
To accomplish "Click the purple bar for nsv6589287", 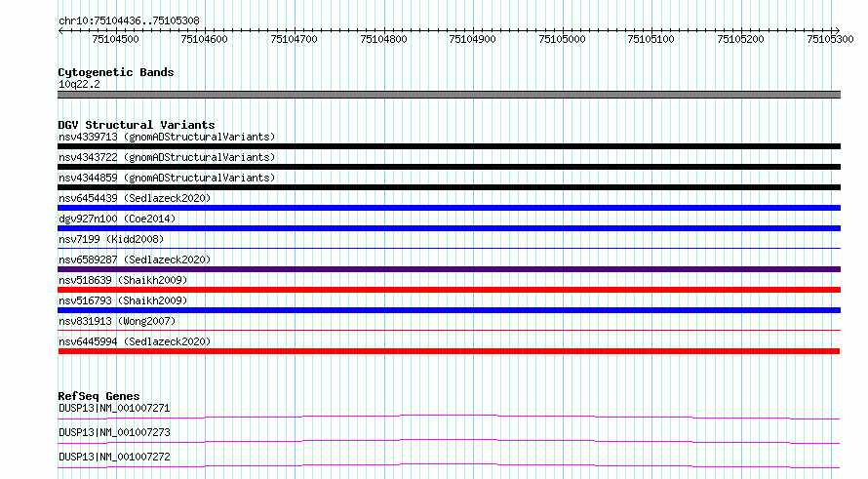I will [x=449, y=269].
